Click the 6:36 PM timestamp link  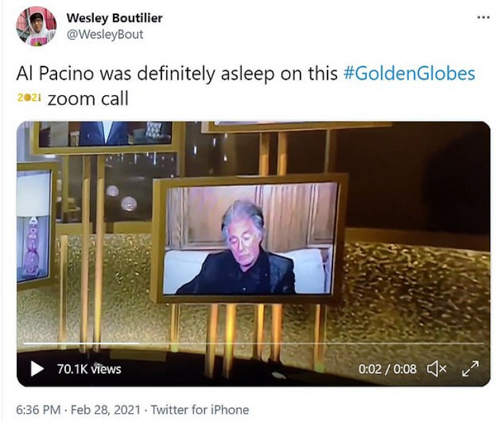[38, 410]
